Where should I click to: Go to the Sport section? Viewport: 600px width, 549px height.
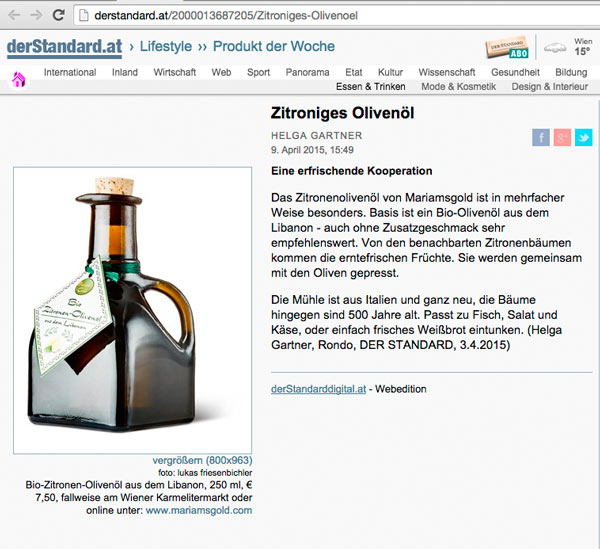[x=258, y=72]
